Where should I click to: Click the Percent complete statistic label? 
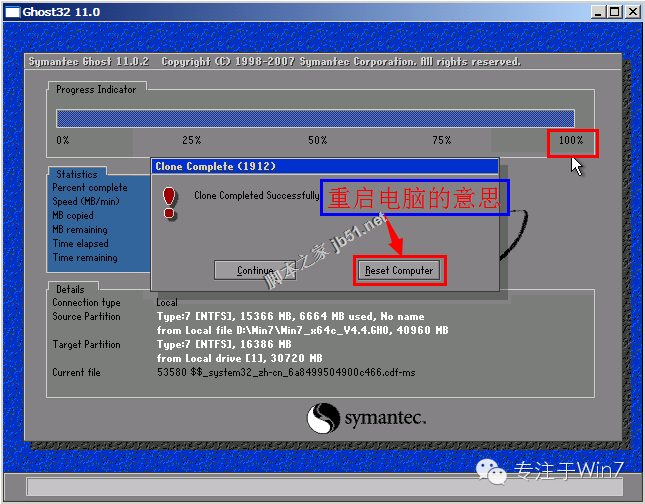90,188
